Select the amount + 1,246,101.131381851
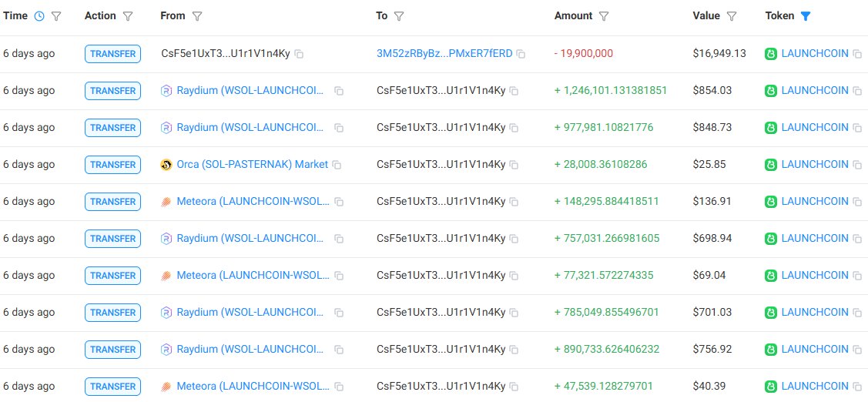Image resolution: width=868 pixels, height=402 pixels. click(x=611, y=90)
